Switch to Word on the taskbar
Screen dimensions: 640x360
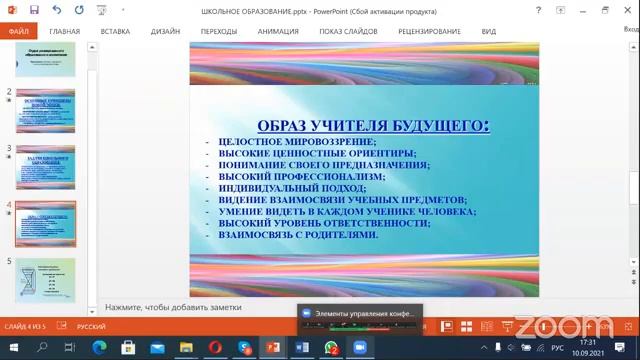click(x=302, y=348)
